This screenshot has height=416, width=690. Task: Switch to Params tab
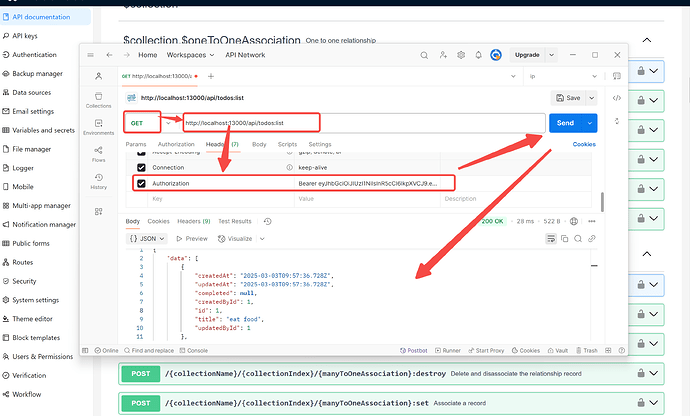tap(136, 144)
